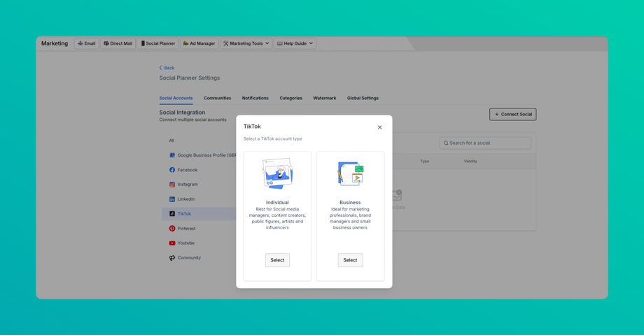Switch to the Social Accounts tab
The width and height of the screenshot is (644, 335).
[x=176, y=98]
